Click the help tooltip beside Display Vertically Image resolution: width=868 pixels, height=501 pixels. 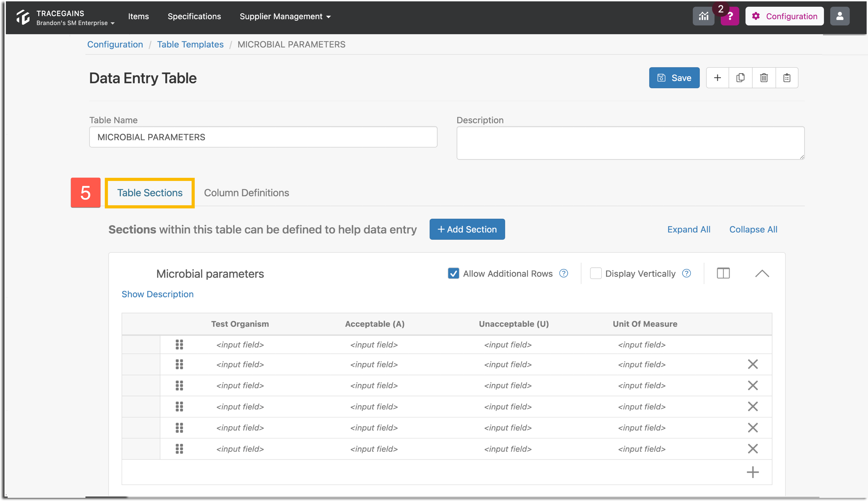[686, 273]
